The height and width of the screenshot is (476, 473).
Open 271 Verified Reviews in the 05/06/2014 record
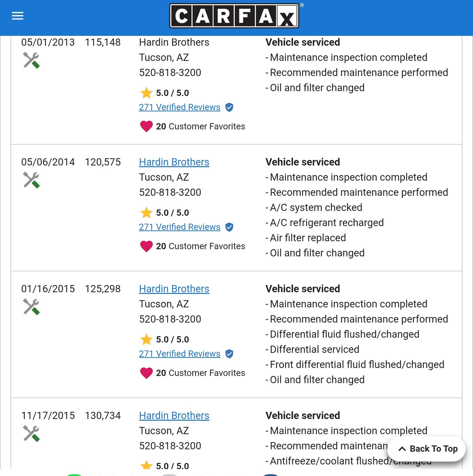point(180,227)
